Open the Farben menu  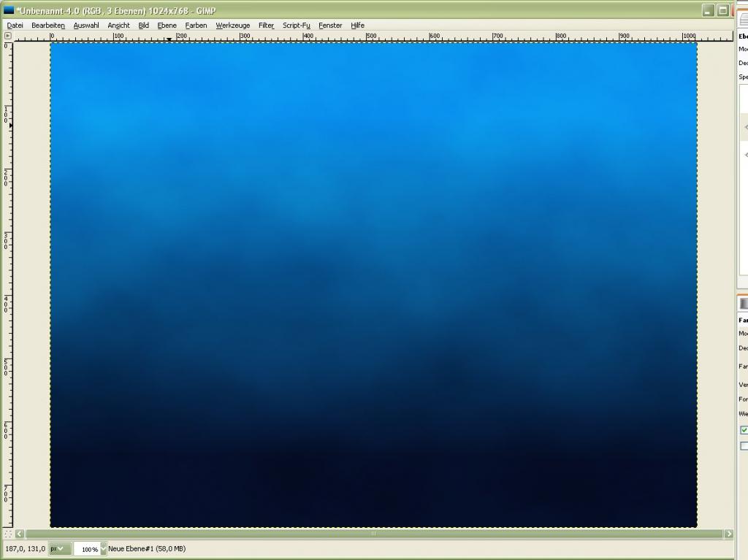click(x=196, y=26)
